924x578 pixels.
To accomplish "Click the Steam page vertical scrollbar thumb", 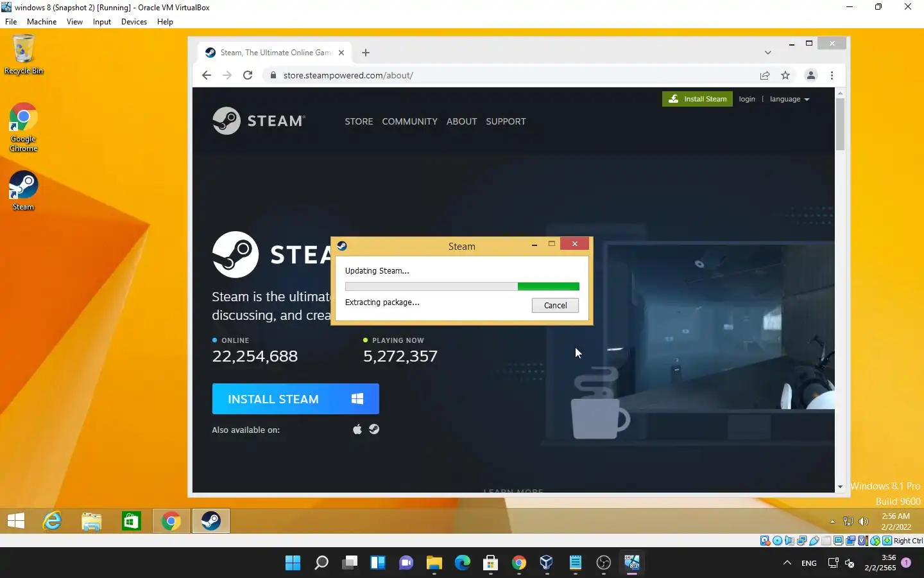I will [840, 125].
